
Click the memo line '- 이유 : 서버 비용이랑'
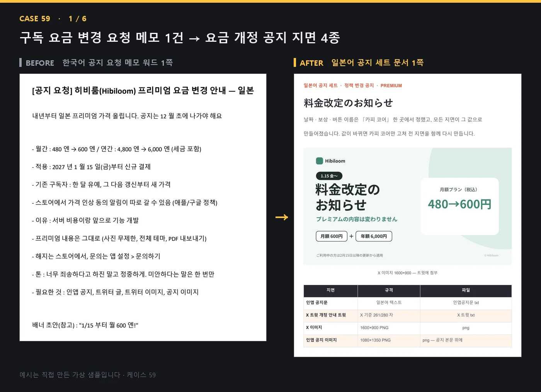pyautogui.click(x=85, y=220)
